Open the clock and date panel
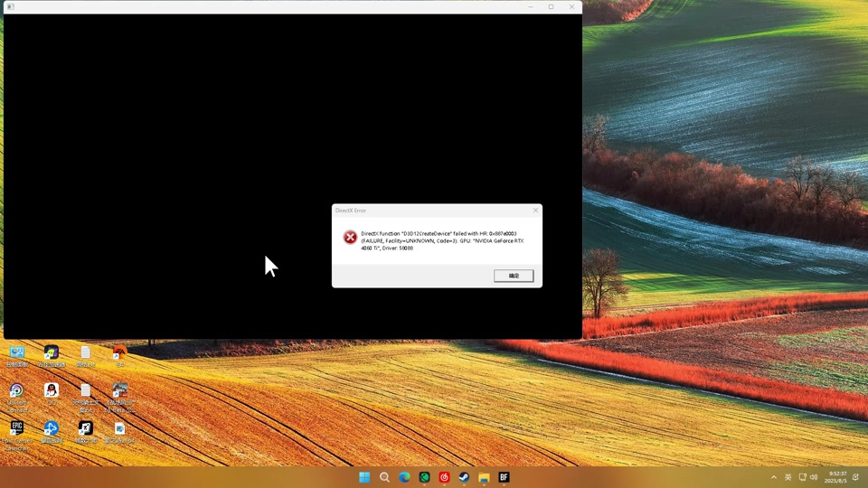868x488 pixels. click(837, 477)
